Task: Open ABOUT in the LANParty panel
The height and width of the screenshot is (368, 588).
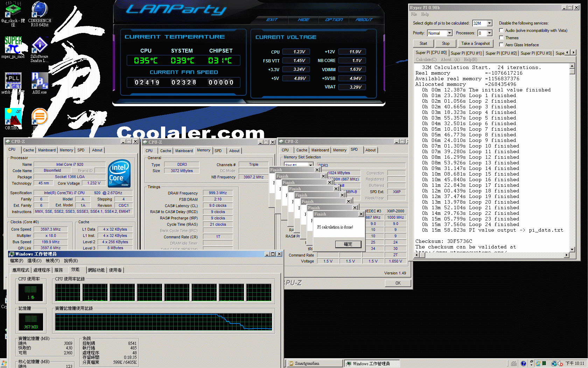Action: coord(364,20)
